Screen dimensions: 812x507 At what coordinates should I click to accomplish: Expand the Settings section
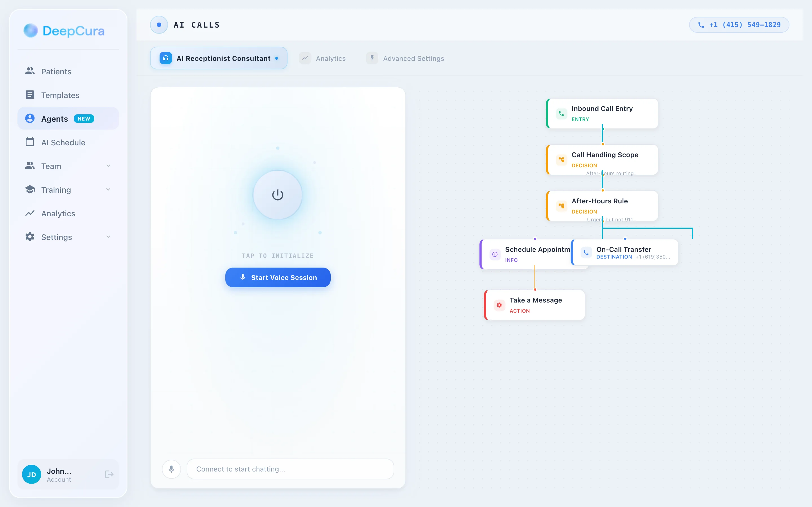click(x=108, y=237)
